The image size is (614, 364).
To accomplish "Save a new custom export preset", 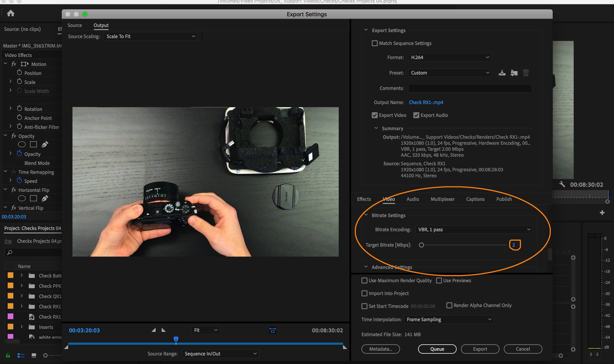I will (502, 73).
